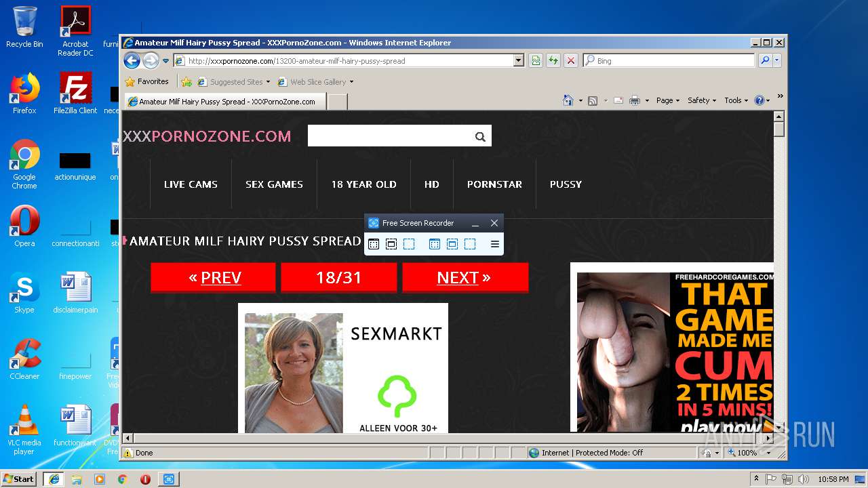Submit the site search via magnifier

click(x=480, y=136)
